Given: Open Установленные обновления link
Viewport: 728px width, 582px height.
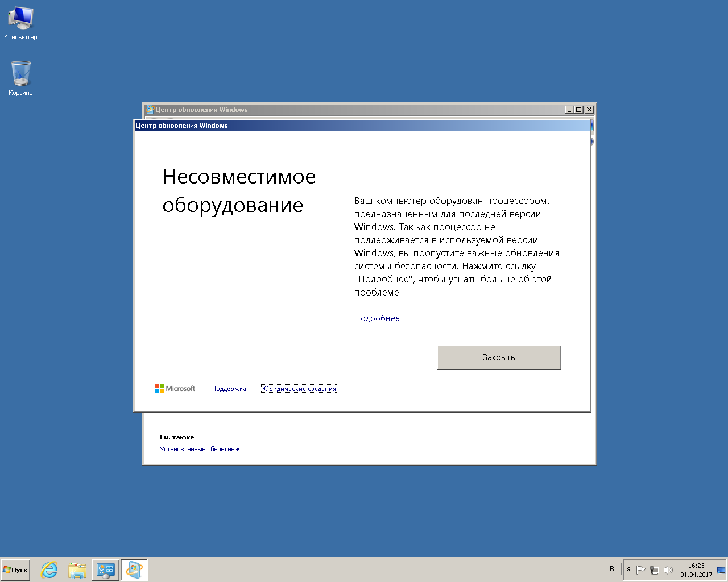Looking at the screenshot, I should pyautogui.click(x=200, y=449).
